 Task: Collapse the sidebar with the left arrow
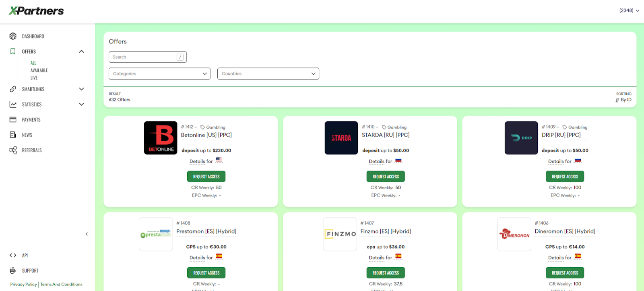87,234
